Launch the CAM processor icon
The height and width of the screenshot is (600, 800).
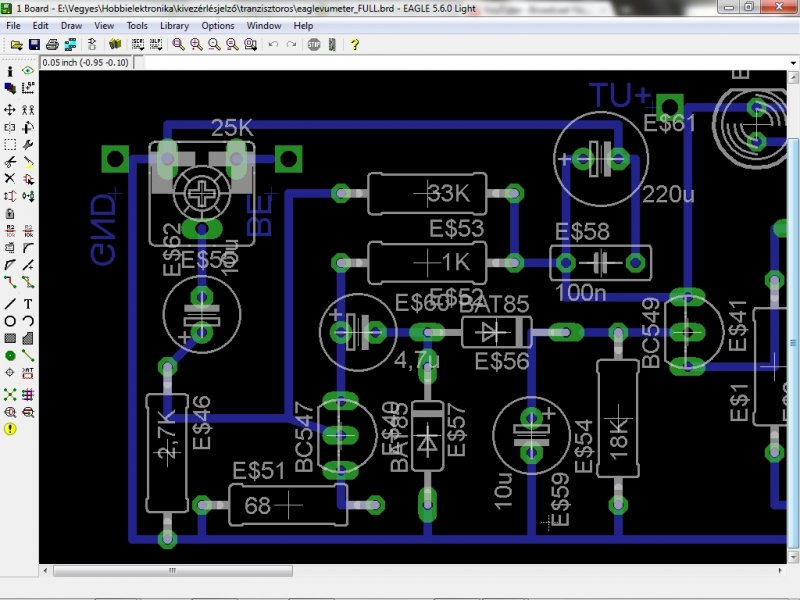70,45
